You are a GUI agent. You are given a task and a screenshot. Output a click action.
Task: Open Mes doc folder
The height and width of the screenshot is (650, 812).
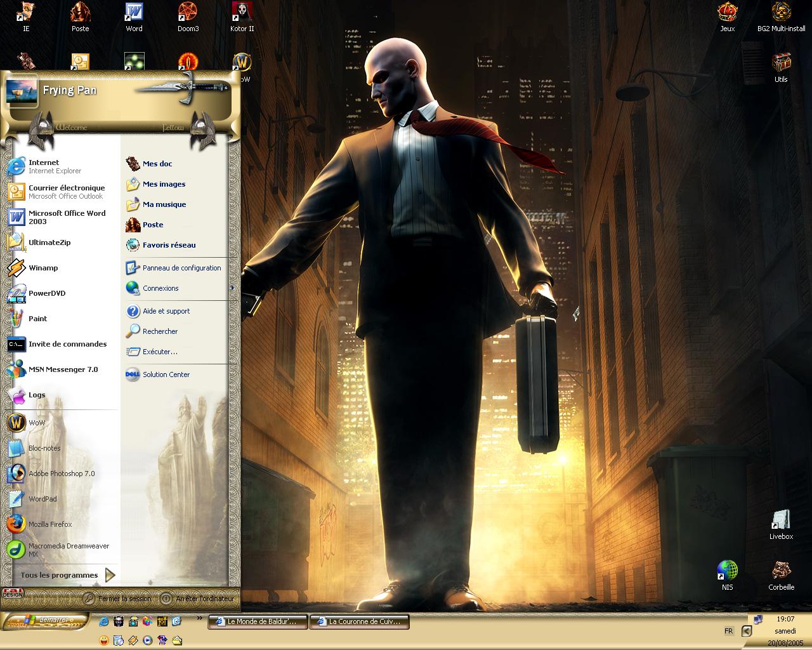click(x=175, y=164)
